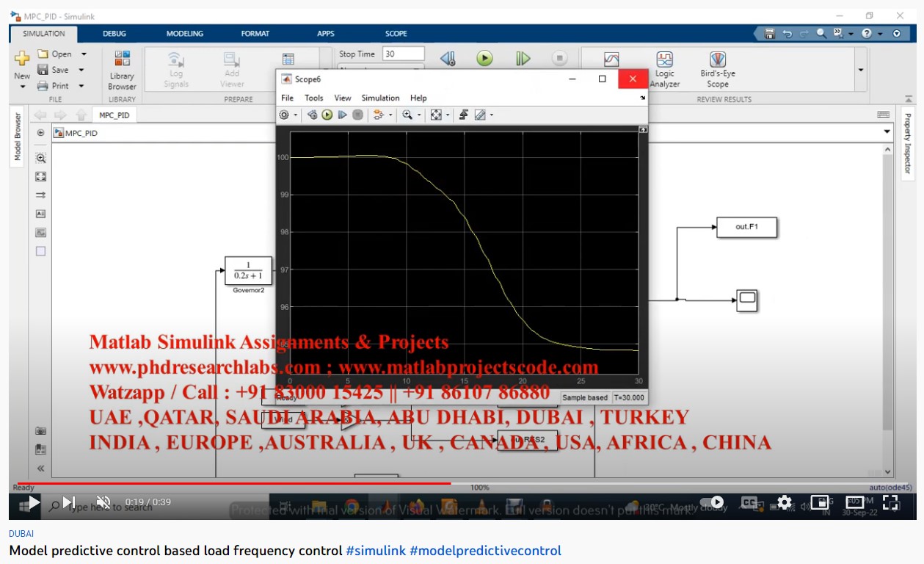Click Step Forward in the Simulink toolstrip
The height and width of the screenshot is (564, 924).
[x=523, y=59]
